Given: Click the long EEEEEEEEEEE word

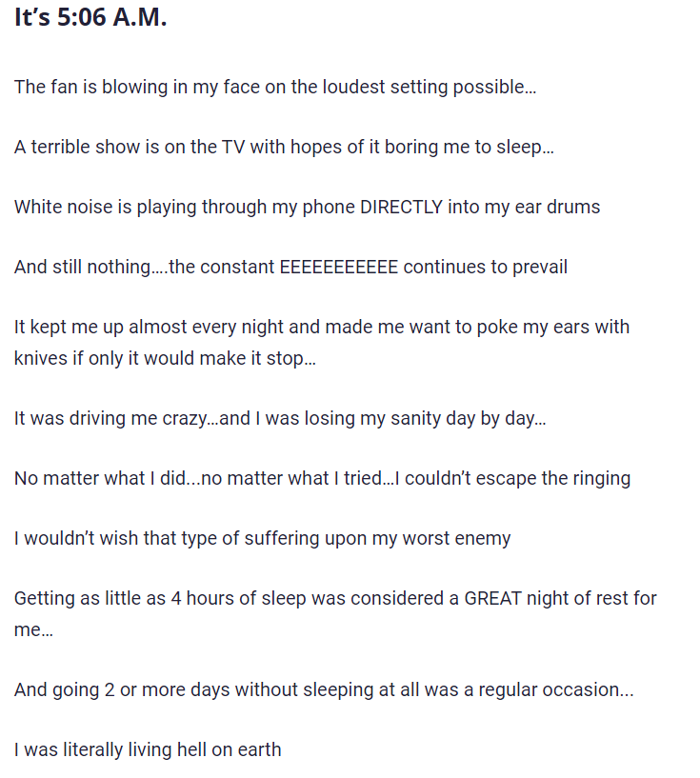Looking at the screenshot, I should [338, 267].
